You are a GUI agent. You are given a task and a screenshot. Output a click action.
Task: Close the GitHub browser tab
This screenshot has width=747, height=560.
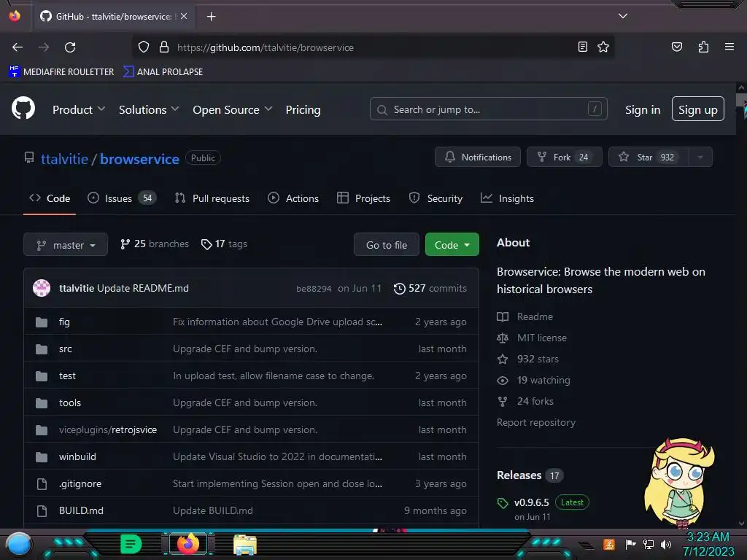(x=184, y=16)
